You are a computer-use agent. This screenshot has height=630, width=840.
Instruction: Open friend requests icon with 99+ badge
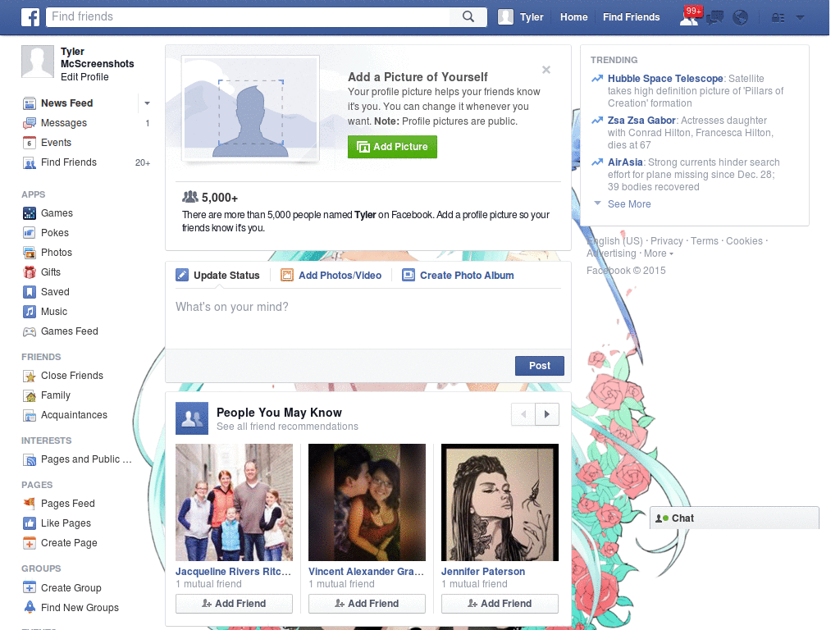[x=689, y=17]
